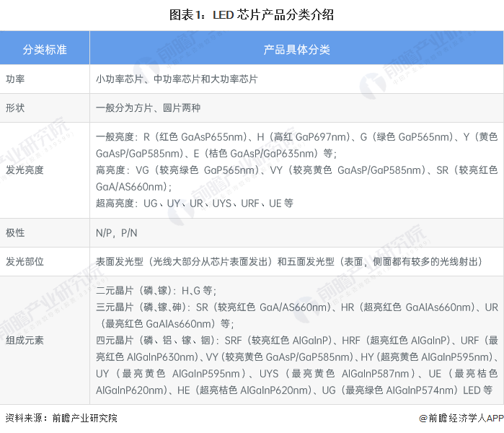Click the 表面发光型 description cell
This screenshot has width=504, height=433.
point(288,261)
